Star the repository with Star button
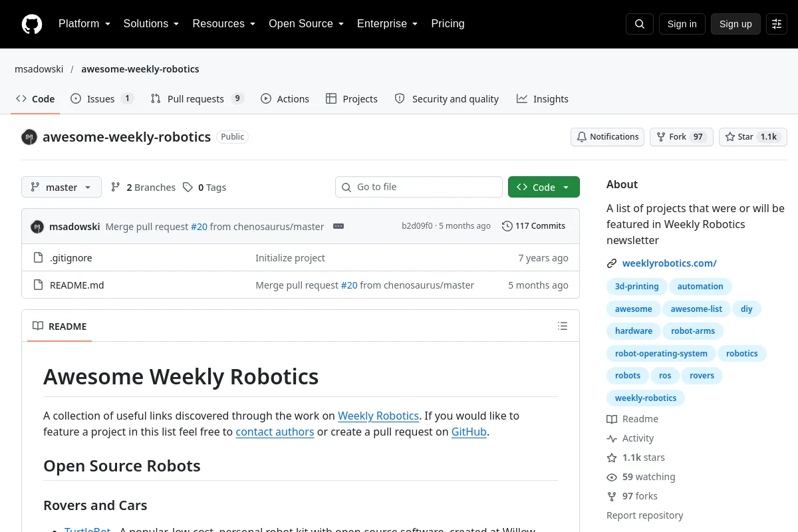The width and height of the screenshot is (798, 532). coord(753,137)
